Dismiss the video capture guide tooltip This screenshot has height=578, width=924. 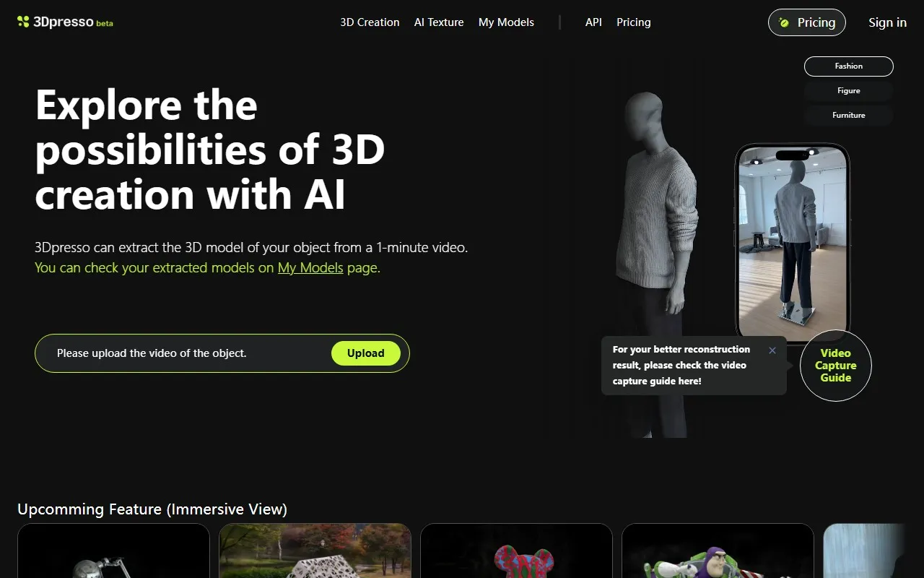(x=772, y=350)
